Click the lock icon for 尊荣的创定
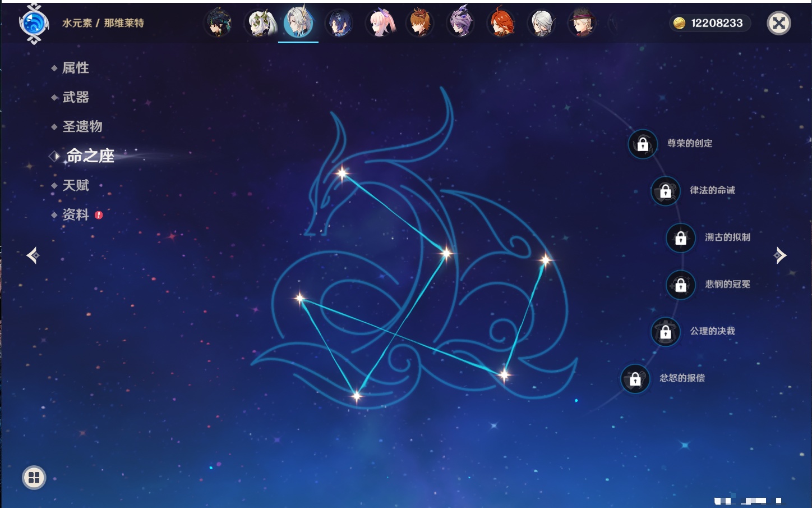The image size is (812, 508). tap(643, 144)
